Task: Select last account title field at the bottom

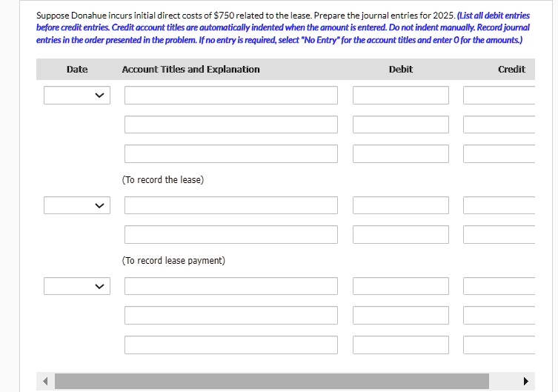Action: click(x=230, y=345)
